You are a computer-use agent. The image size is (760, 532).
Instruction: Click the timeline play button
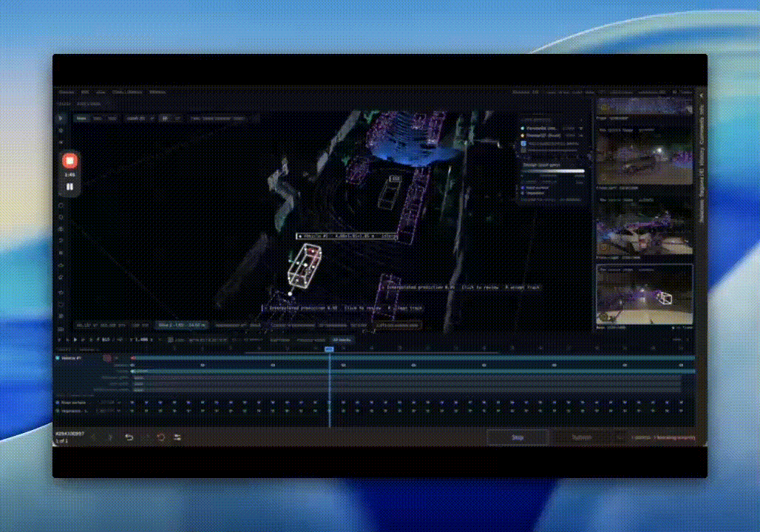pos(75,340)
